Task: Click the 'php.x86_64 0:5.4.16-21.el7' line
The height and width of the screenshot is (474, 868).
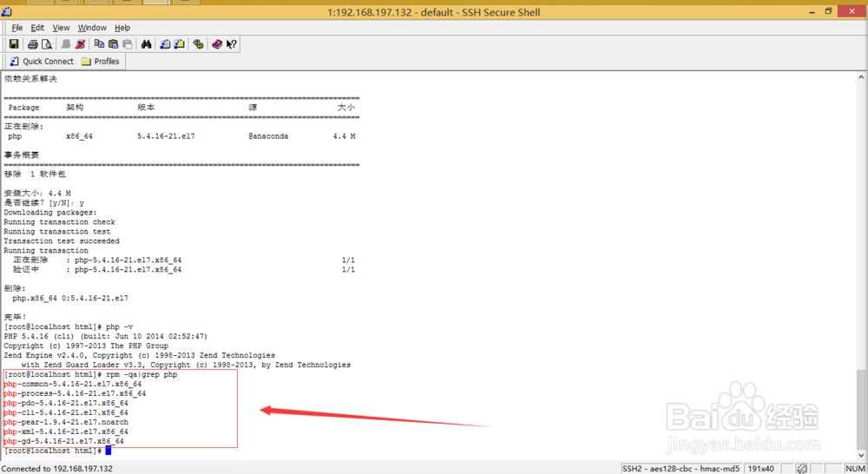Action: [70, 298]
